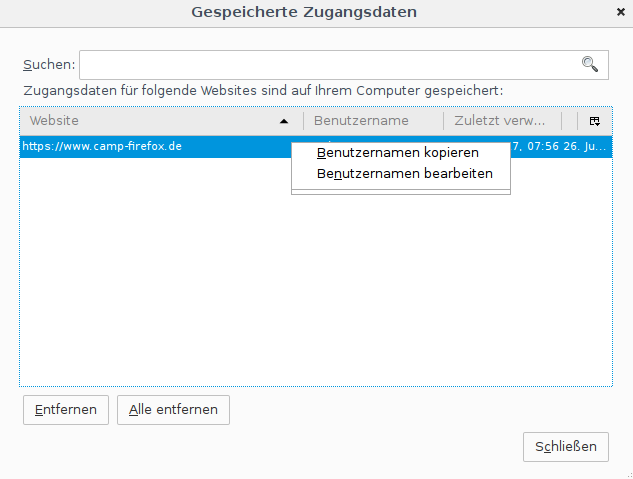This screenshot has width=633, height=479.
Task: Click the Zugangsdaten description text
Action: [x=263, y=90]
